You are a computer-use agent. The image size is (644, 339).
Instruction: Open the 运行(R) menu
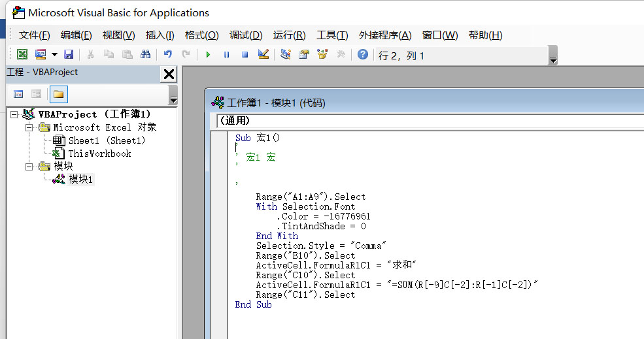(289, 35)
